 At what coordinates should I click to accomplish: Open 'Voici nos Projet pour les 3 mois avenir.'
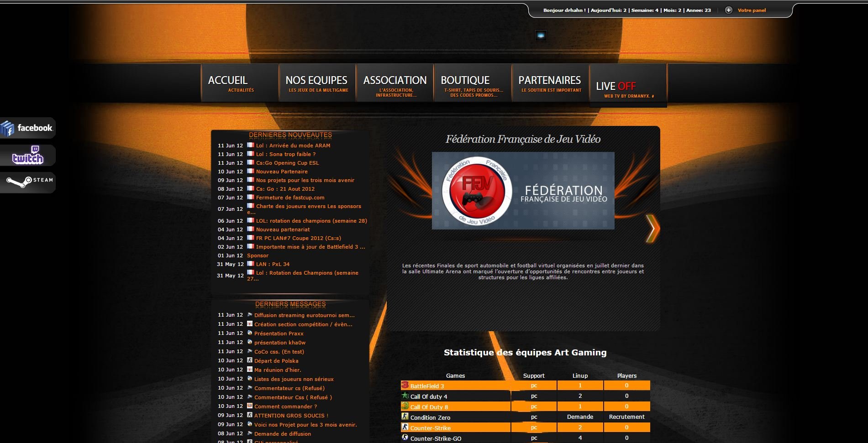point(305,425)
